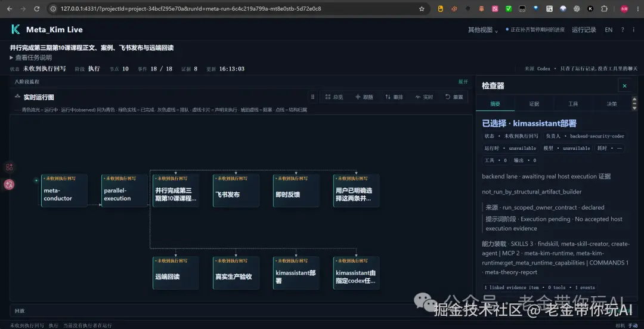Switch to the 证据 tab
Image resolution: width=644 pixels, height=329 pixels.
pyautogui.click(x=534, y=104)
